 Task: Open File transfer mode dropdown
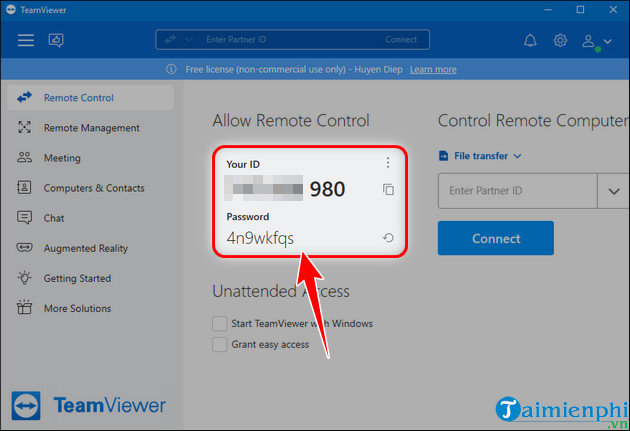pos(481,156)
